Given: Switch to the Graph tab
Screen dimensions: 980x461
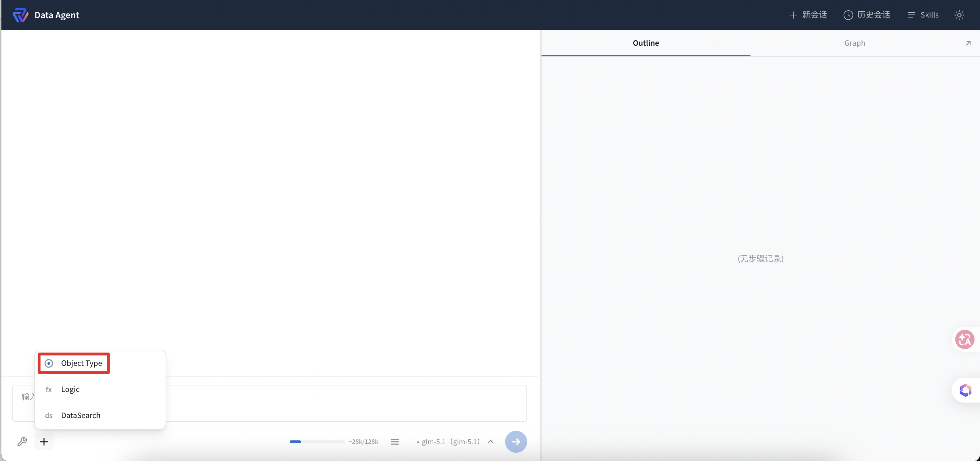Looking at the screenshot, I should pos(855,43).
